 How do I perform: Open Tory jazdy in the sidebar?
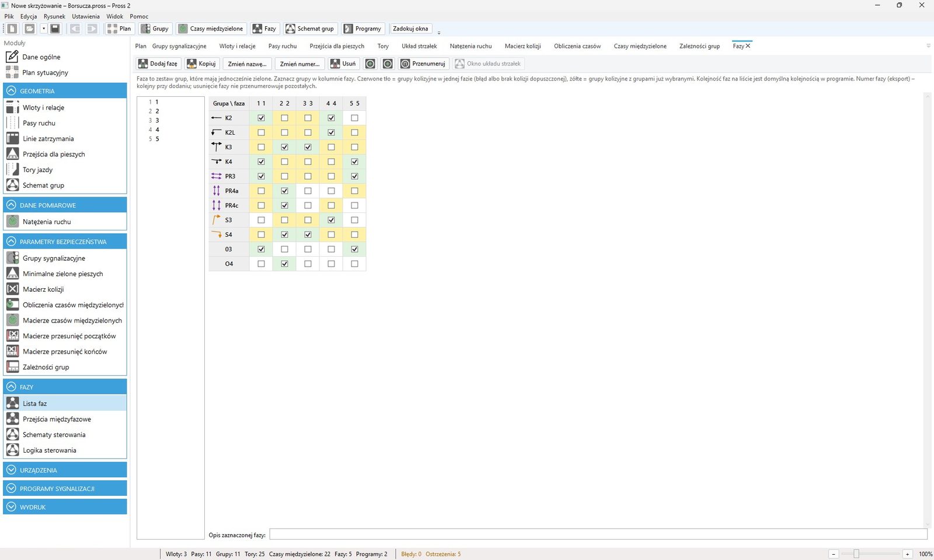(37, 170)
